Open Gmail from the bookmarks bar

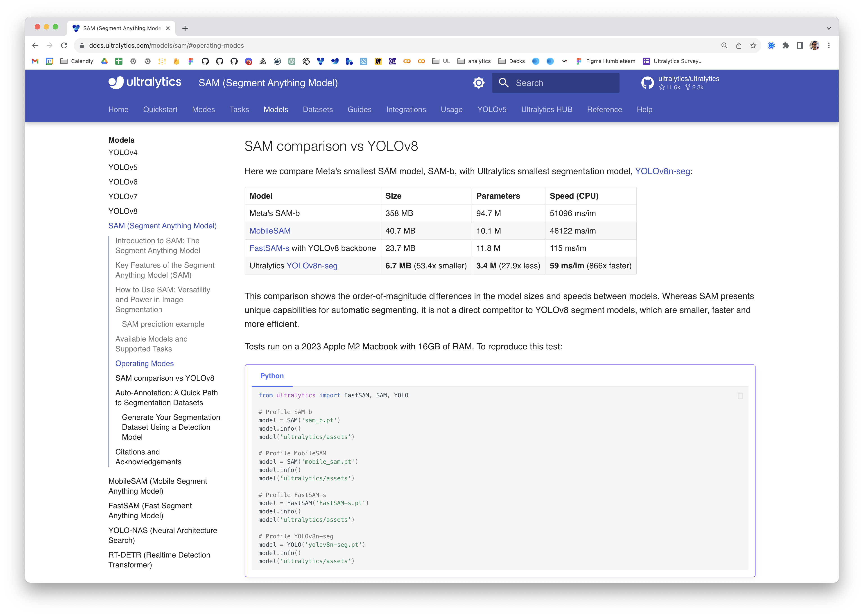pyautogui.click(x=35, y=61)
